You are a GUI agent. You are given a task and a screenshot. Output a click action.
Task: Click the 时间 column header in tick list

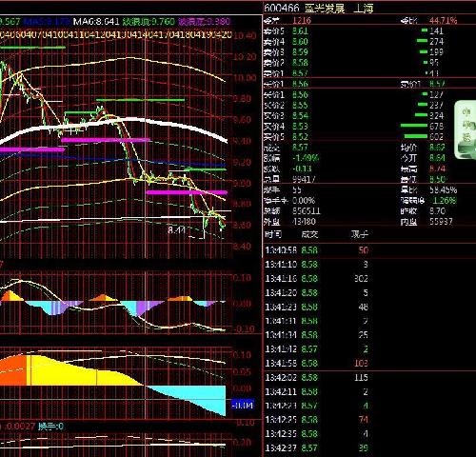(273, 234)
